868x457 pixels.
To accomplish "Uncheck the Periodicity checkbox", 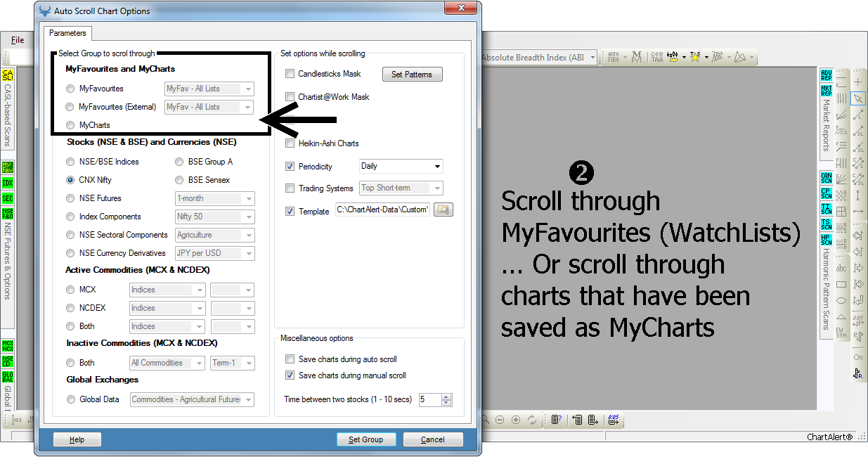I will point(290,167).
